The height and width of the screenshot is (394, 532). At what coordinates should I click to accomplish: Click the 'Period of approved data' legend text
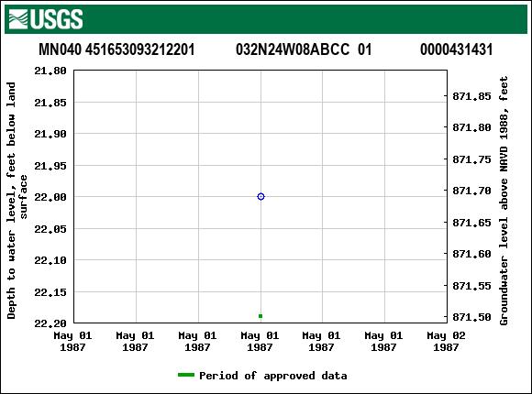(272, 376)
